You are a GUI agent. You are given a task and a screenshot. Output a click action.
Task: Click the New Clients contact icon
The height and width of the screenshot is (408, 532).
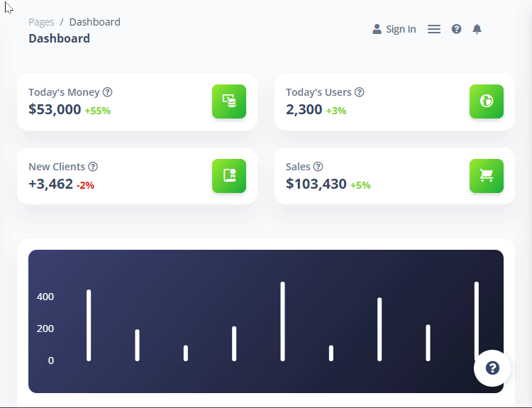coord(228,176)
